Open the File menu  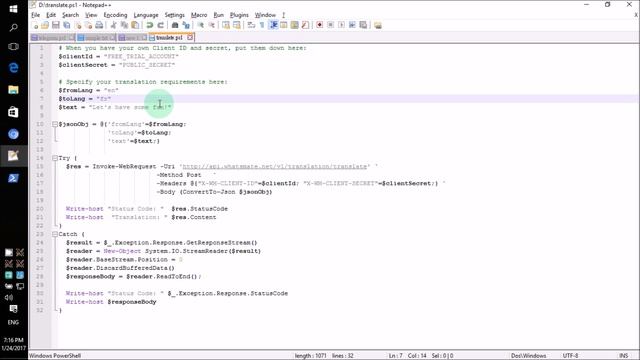click(36, 15)
